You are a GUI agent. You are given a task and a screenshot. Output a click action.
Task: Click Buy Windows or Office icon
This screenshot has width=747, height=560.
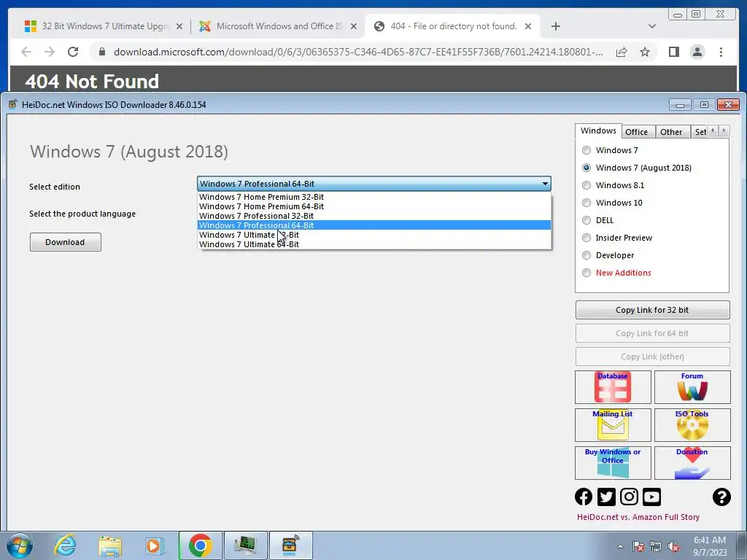point(613,463)
